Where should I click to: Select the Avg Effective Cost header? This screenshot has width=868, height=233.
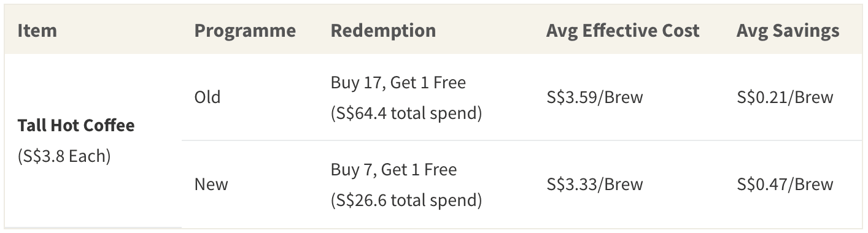[x=622, y=31]
